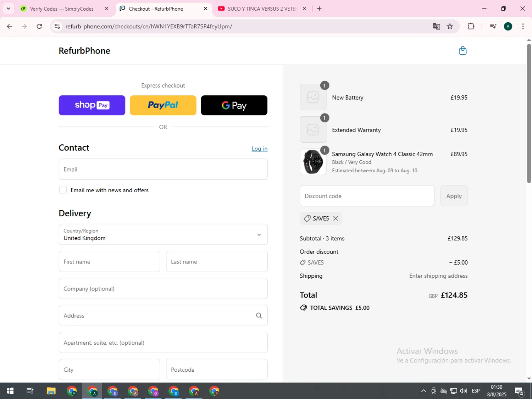532x399 pixels.
Task: Focus the Last name field
Action: coord(217,262)
